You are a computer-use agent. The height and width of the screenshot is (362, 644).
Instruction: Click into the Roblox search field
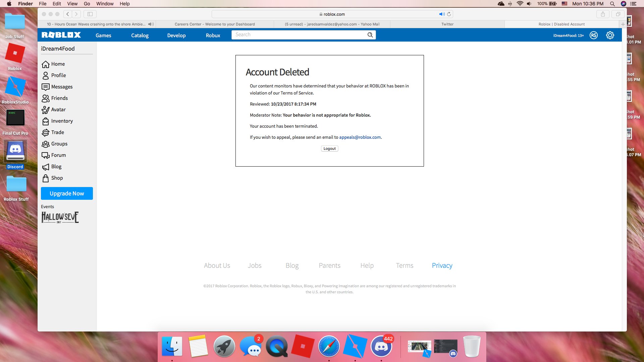click(x=299, y=35)
